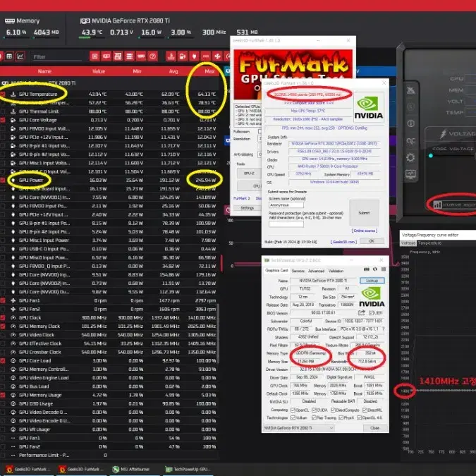This screenshot has width=476, height=476.
Task: Toggle the GPU Temperature sensor checkbox
Action: (3, 94)
